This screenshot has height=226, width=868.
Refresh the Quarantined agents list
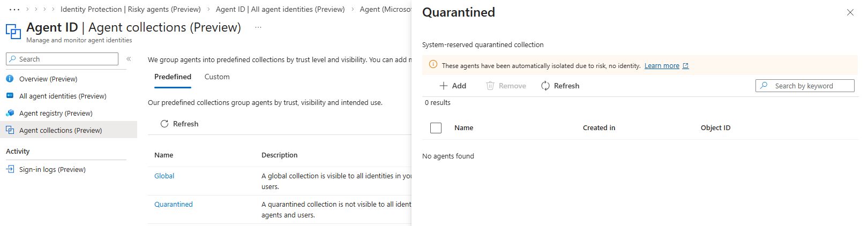tap(560, 86)
